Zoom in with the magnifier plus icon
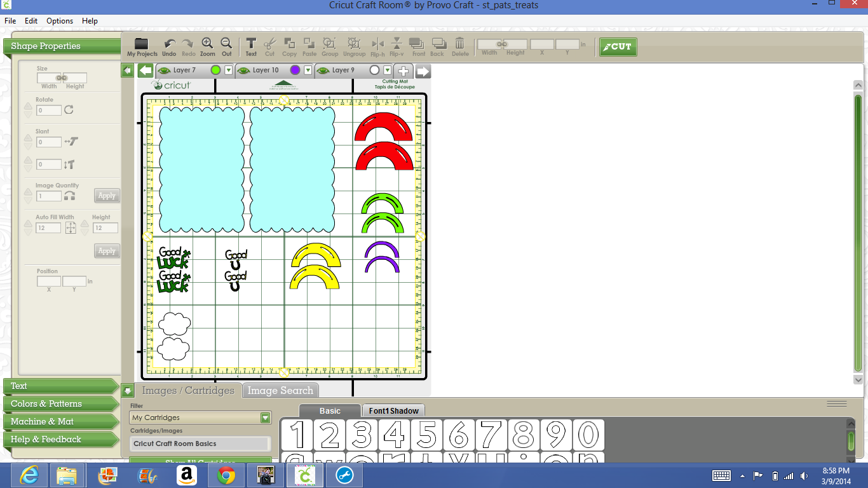The image size is (868, 488). click(x=207, y=43)
